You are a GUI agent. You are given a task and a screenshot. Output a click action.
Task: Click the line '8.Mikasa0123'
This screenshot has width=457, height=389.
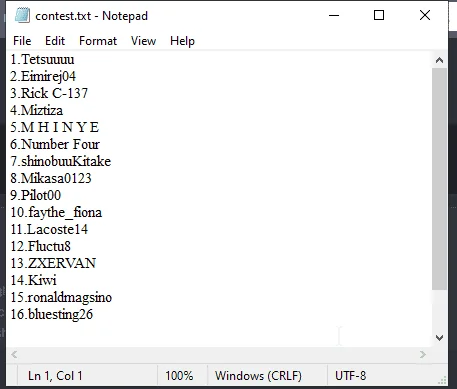(51, 179)
